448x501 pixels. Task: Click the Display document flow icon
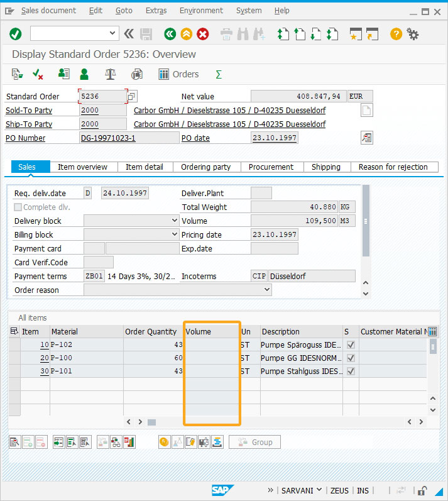[17, 74]
